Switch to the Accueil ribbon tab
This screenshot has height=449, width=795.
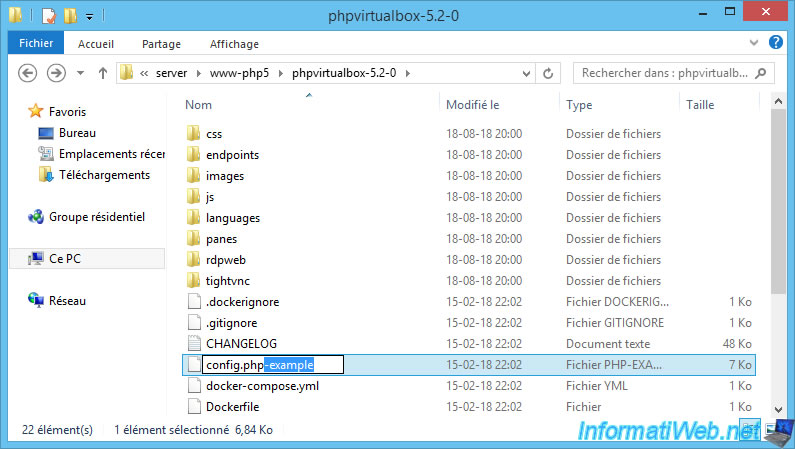click(x=96, y=44)
